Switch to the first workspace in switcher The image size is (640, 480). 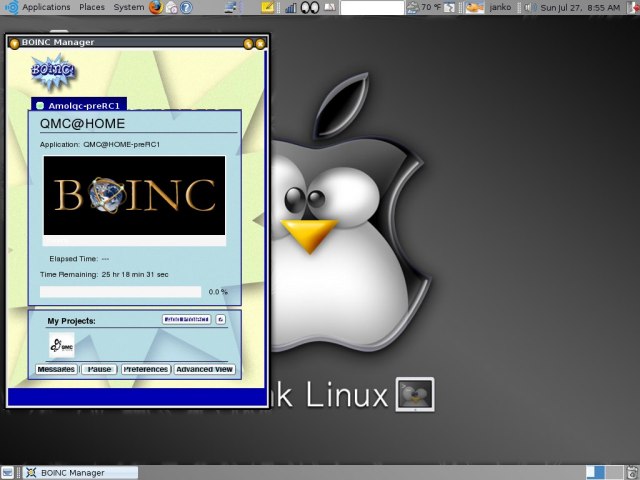[x=595, y=473]
